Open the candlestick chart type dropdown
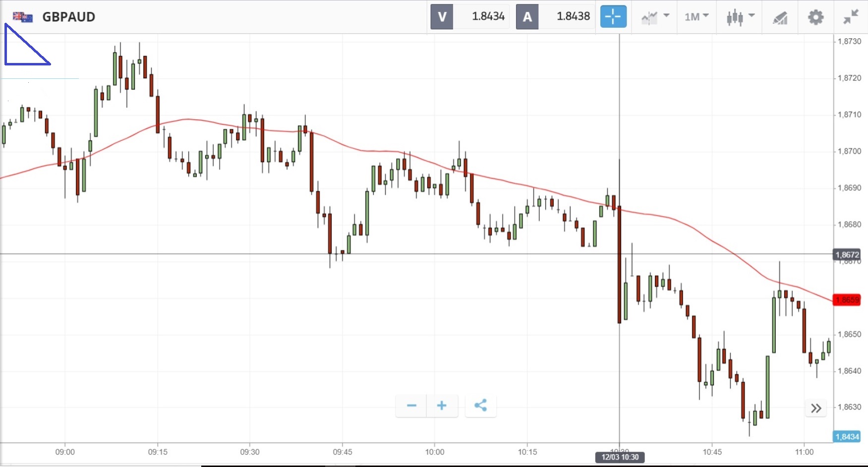868x467 pixels. 740,17
